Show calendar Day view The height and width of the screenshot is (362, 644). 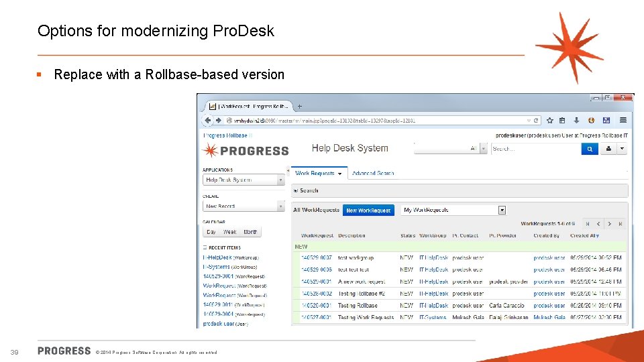click(211, 232)
